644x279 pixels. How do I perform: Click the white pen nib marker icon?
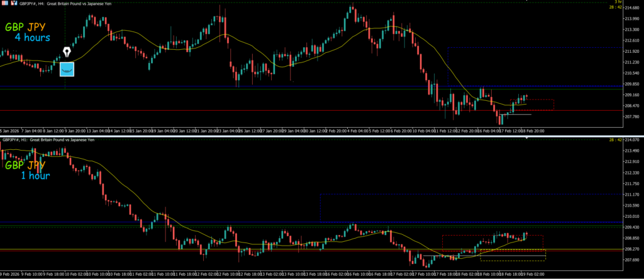[67, 52]
